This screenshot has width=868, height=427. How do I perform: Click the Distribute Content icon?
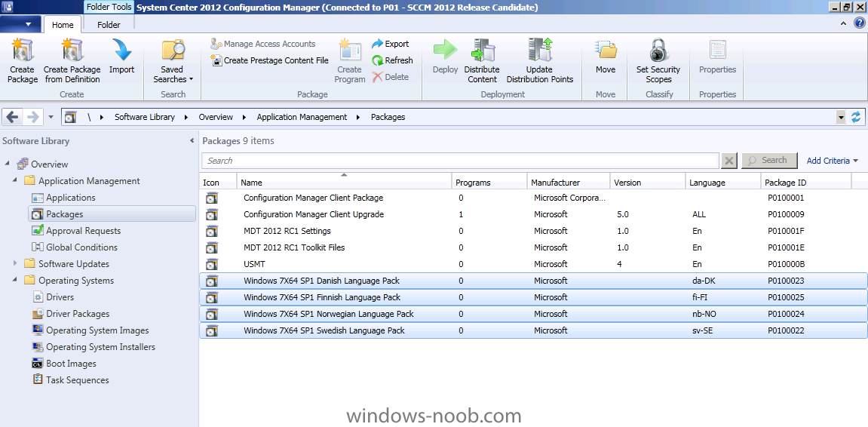482,50
